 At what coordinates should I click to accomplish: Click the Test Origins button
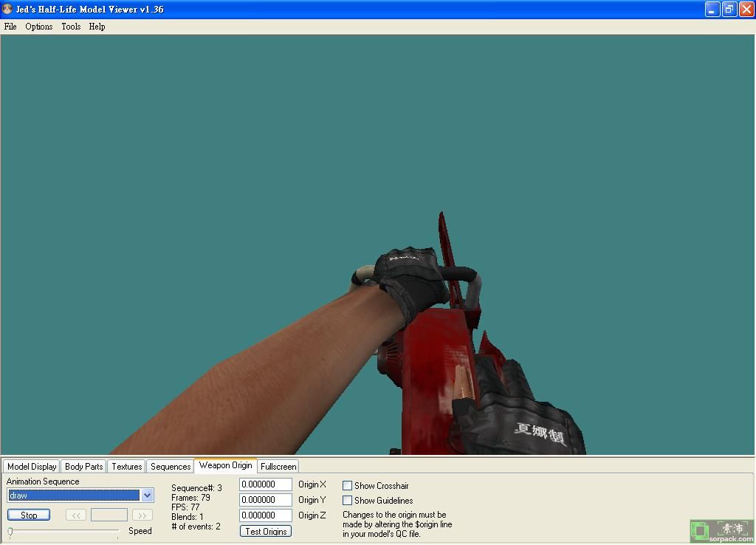pyautogui.click(x=266, y=531)
